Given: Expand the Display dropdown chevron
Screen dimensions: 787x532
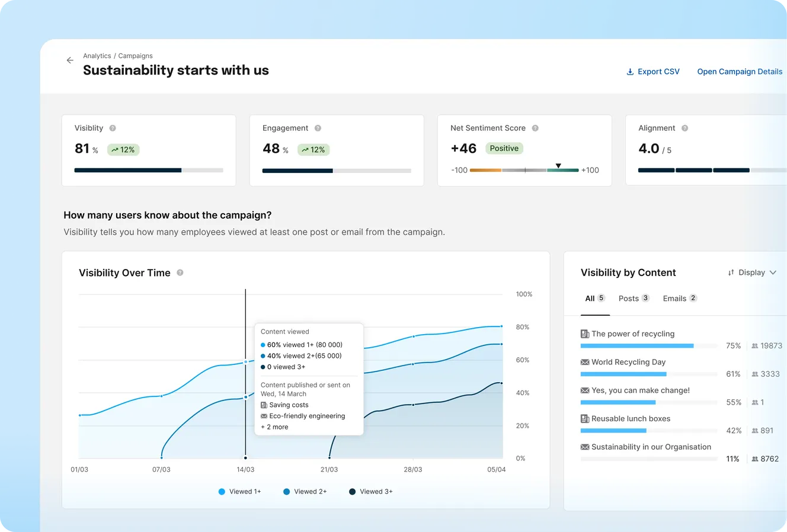Looking at the screenshot, I should coord(773,273).
